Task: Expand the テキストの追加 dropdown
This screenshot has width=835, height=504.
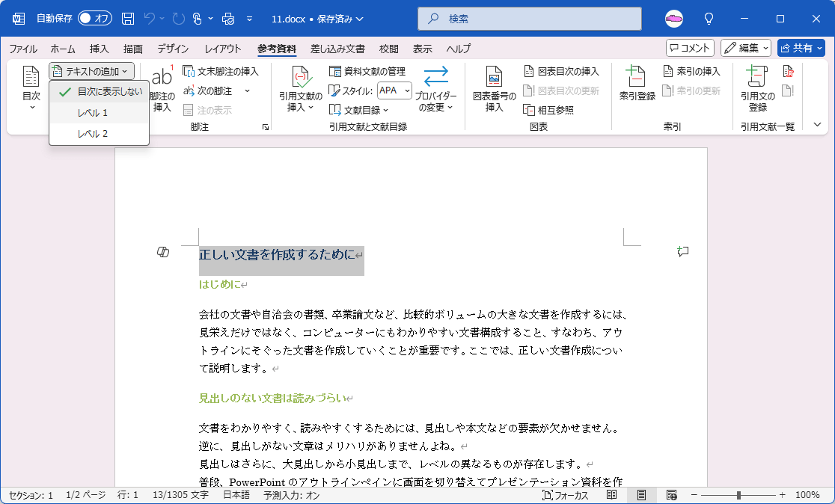Action: click(x=91, y=71)
